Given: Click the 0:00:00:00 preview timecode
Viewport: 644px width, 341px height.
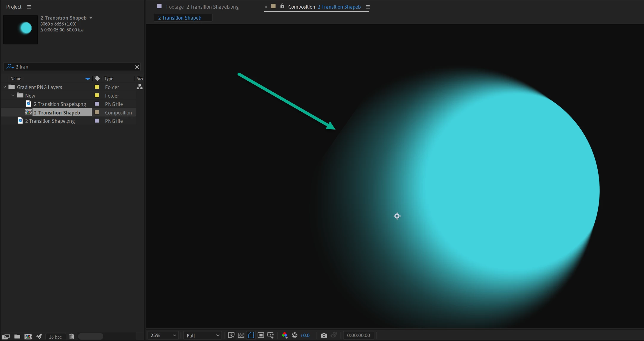Looking at the screenshot, I should [358, 335].
